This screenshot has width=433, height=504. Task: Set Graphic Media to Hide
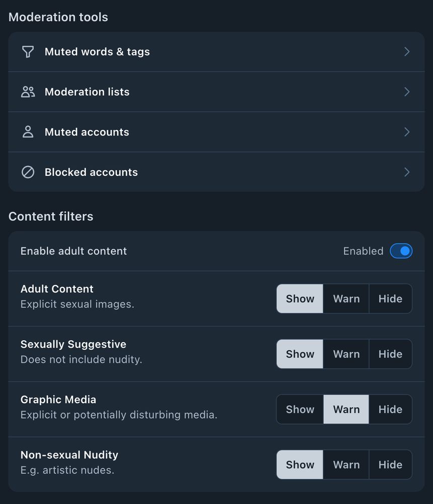tap(390, 409)
